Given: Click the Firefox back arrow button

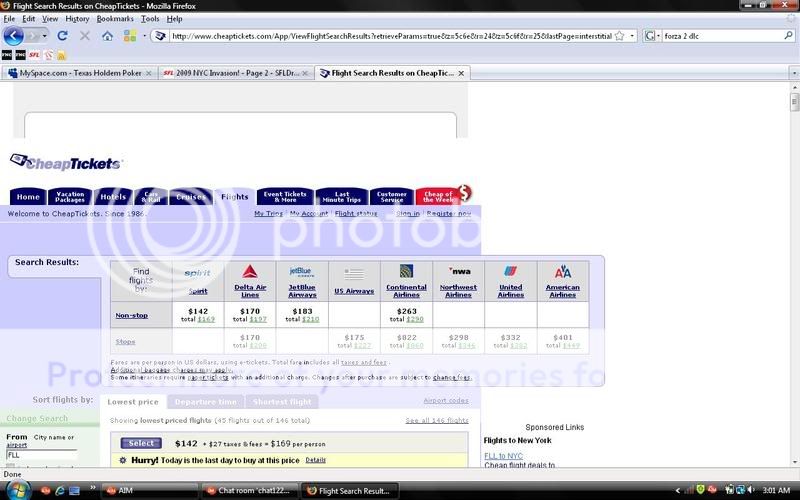Looking at the screenshot, I should (13, 36).
